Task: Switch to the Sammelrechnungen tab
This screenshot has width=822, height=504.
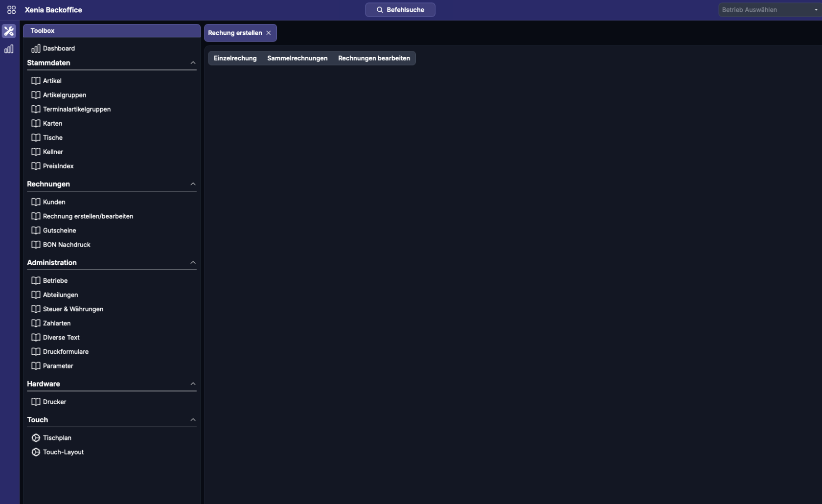Action: tap(297, 58)
